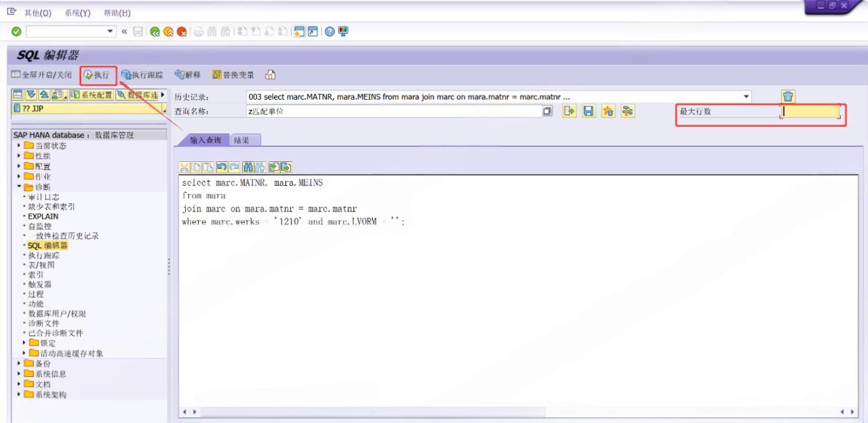Expand the 性能 folder
The image size is (868, 423).
(19, 156)
